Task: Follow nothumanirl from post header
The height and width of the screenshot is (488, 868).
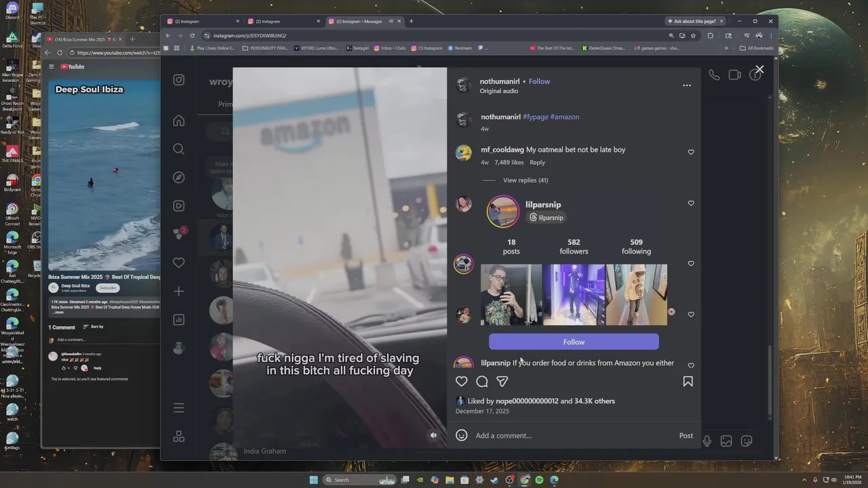Action: coord(539,81)
